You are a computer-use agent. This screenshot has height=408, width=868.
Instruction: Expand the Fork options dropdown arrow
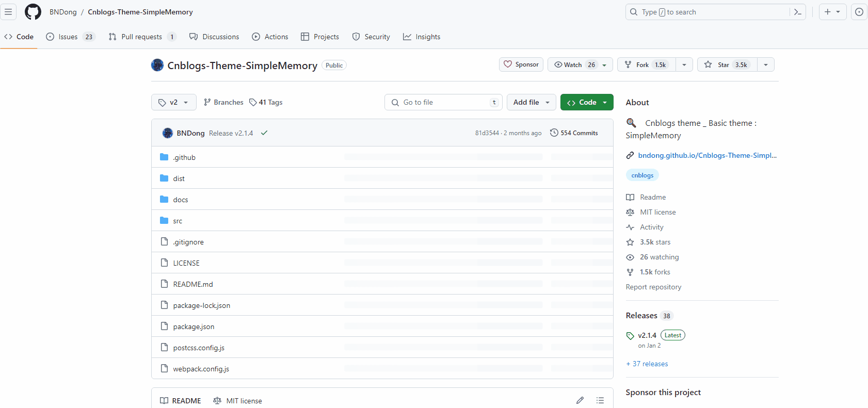point(684,64)
